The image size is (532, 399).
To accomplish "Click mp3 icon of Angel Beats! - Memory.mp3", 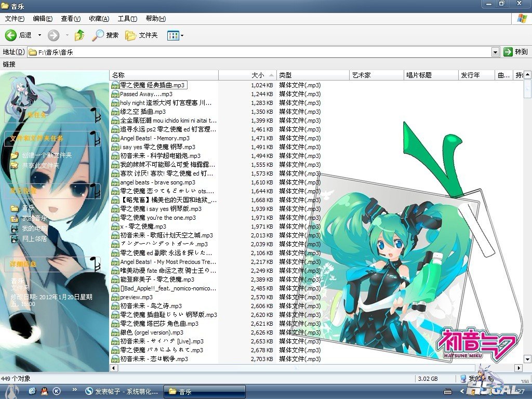I will coord(115,138).
